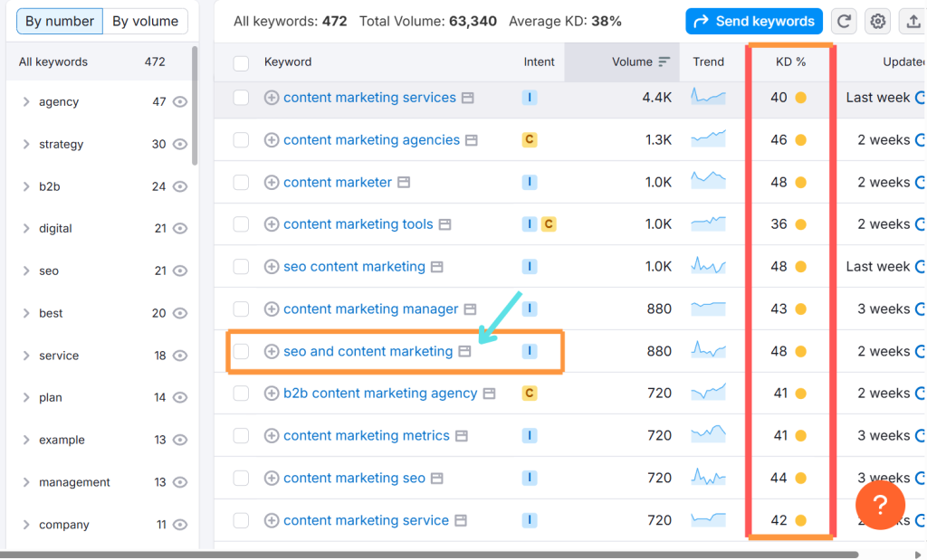Expand the digital keyword group
Viewport: 927px width, 560px height.
(x=26, y=229)
